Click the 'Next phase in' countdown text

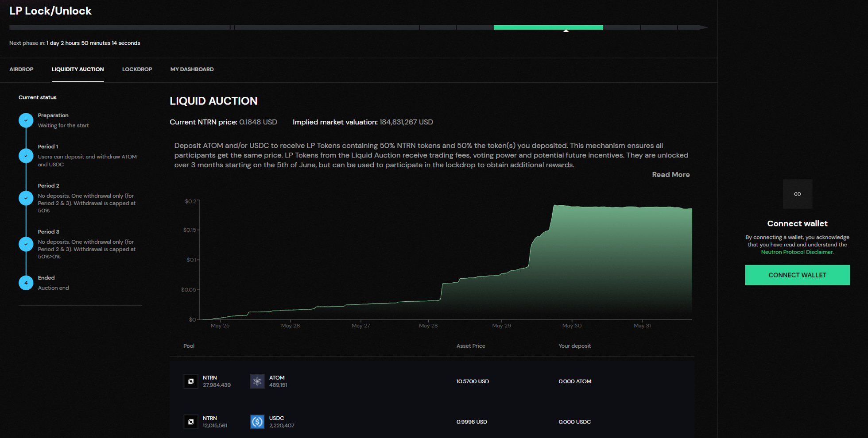[x=75, y=43]
